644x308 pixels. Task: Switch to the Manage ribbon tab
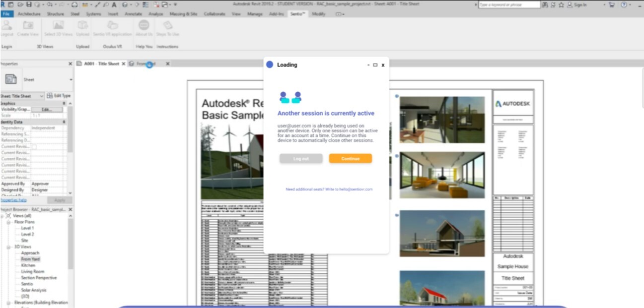[x=255, y=14]
